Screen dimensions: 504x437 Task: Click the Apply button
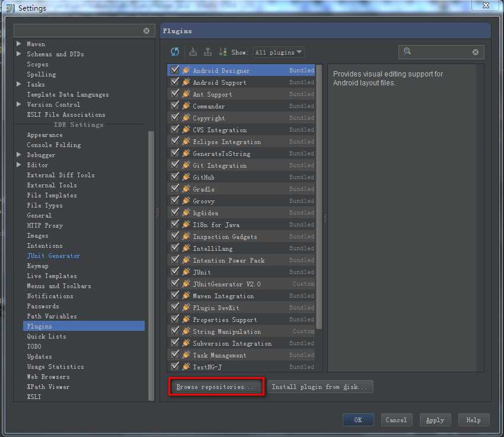(x=435, y=420)
